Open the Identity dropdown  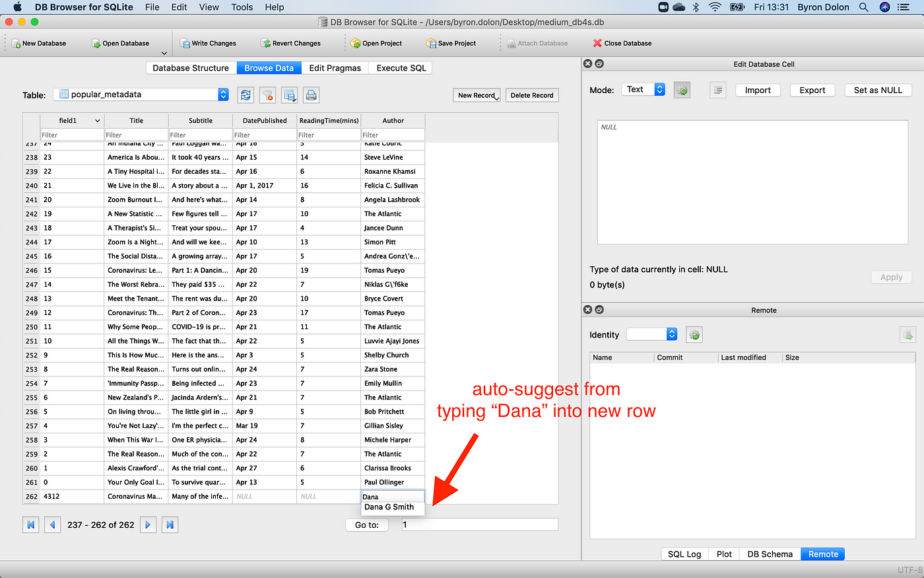652,334
